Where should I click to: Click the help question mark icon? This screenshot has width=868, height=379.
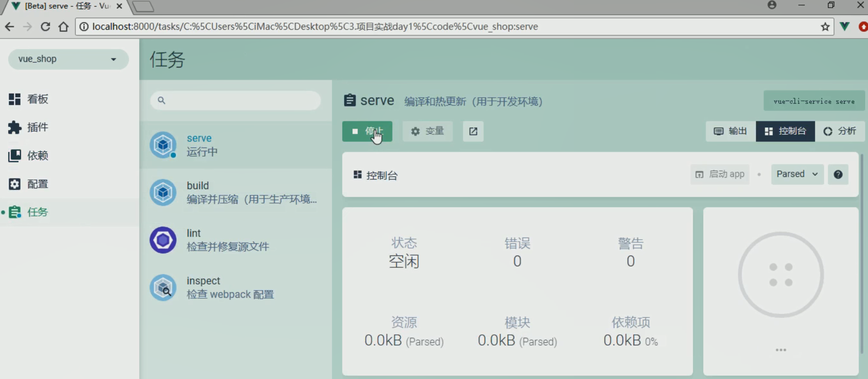[x=838, y=174]
